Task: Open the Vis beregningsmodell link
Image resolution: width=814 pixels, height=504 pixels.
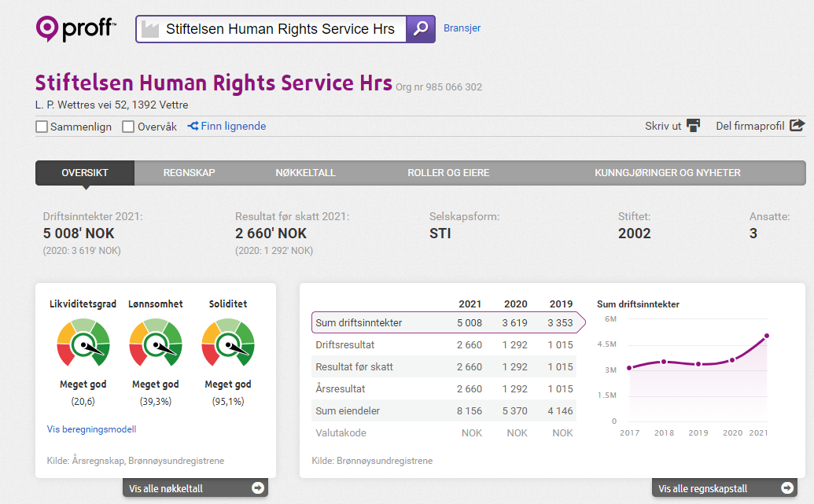Action: (x=91, y=429)
